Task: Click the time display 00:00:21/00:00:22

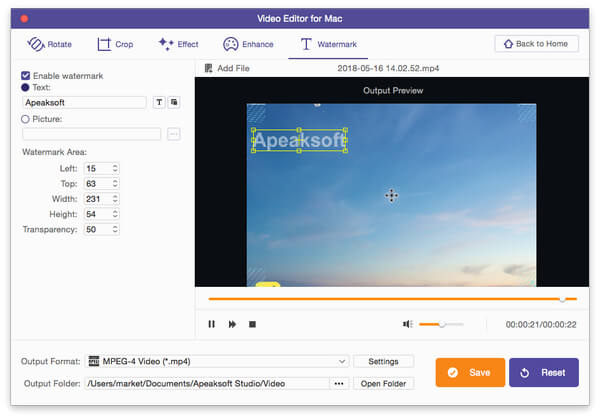Action: point(541,324)
